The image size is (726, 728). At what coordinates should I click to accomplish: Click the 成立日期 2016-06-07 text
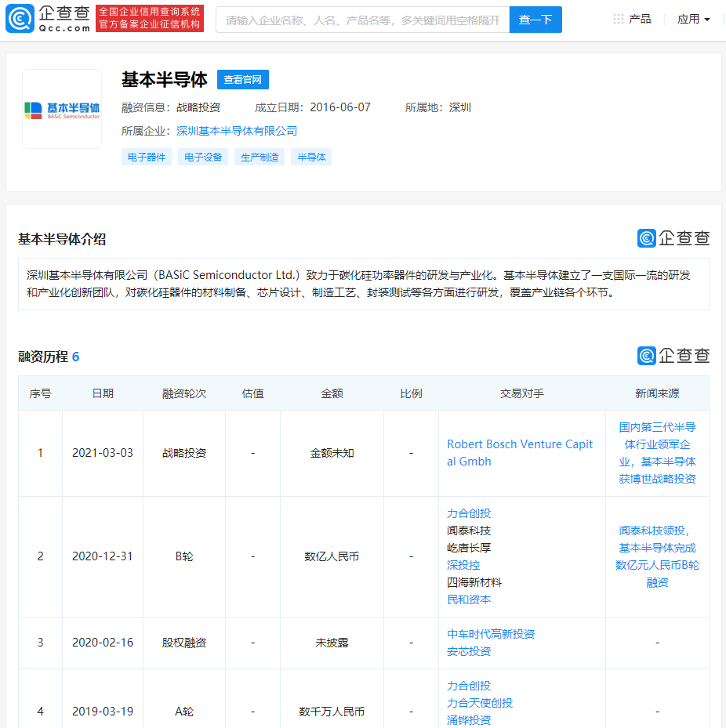coord(313,107)
